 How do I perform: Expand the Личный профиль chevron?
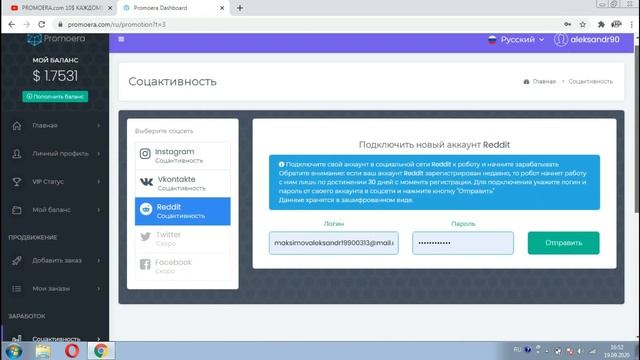coord(99,154)
